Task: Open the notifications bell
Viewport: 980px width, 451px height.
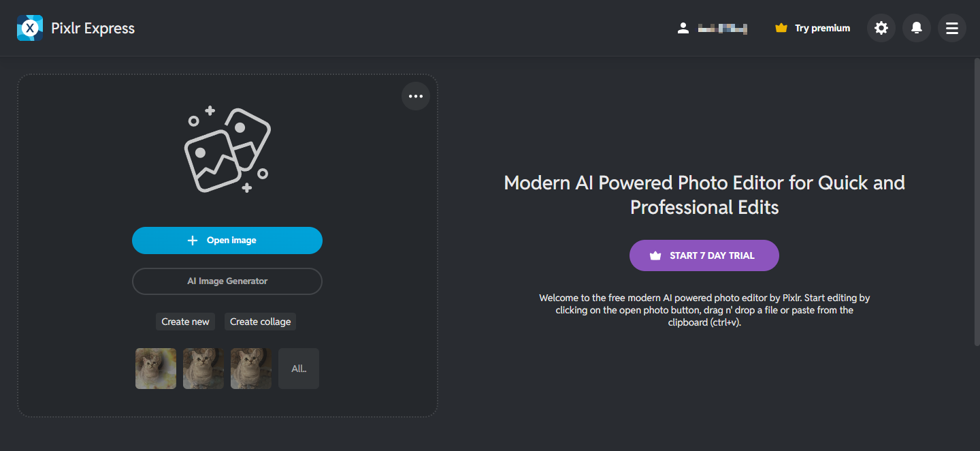Action: 916,28
